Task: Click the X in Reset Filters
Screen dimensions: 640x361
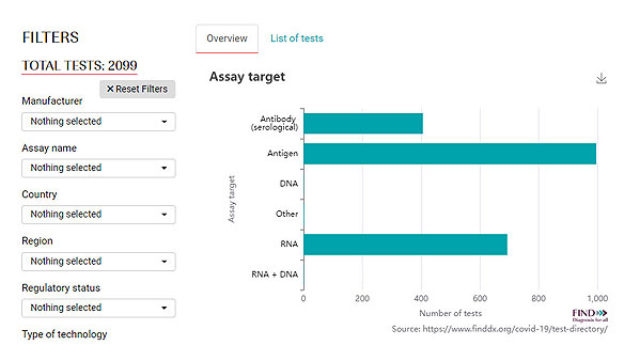Action: point(110,89)
